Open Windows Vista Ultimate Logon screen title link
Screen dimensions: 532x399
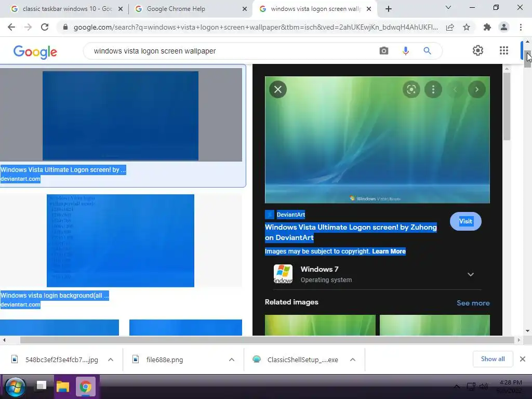click(x=351, y=232)
